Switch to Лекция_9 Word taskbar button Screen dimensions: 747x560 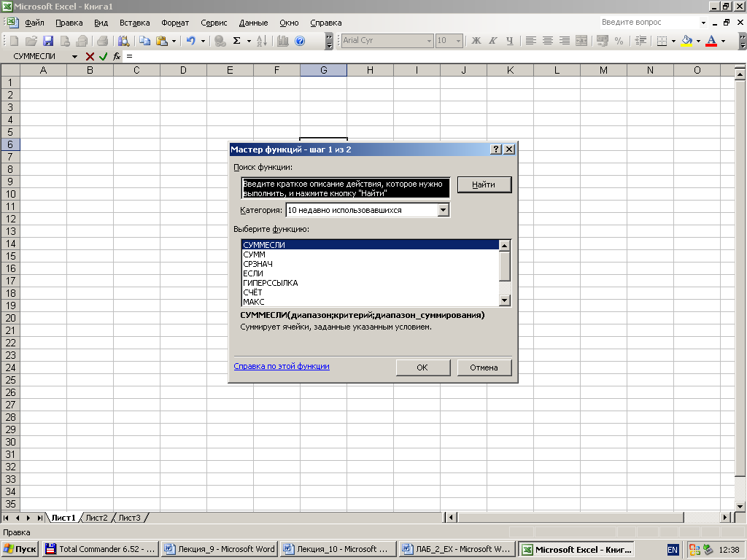219,549
